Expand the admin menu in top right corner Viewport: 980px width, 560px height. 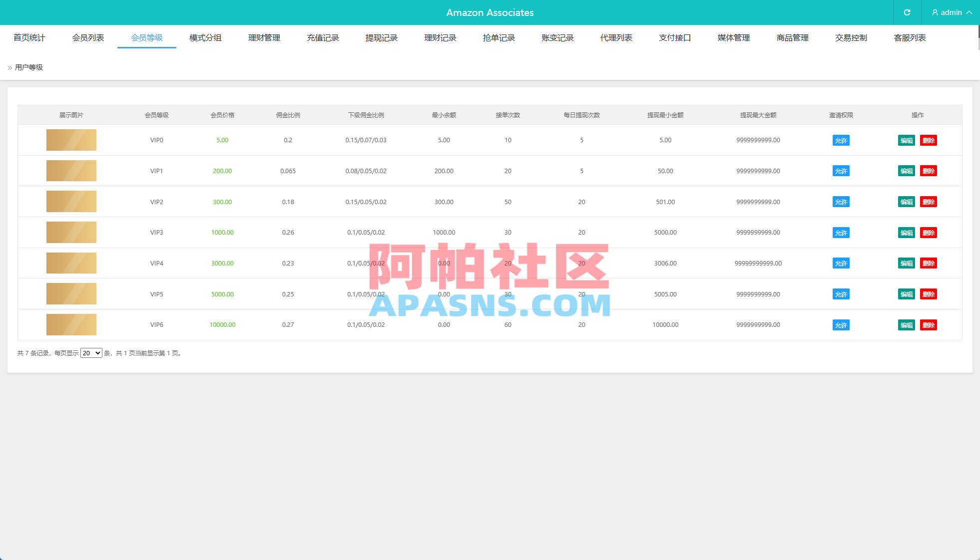point(952,12)
